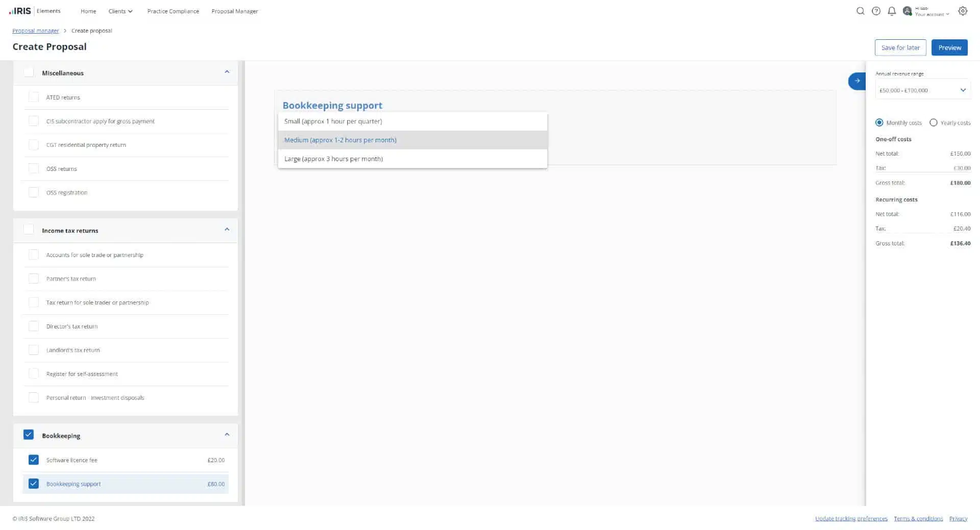Open the search icon in header
The height and width of the screenshot is (530, 980).
[x=860, y=11]
